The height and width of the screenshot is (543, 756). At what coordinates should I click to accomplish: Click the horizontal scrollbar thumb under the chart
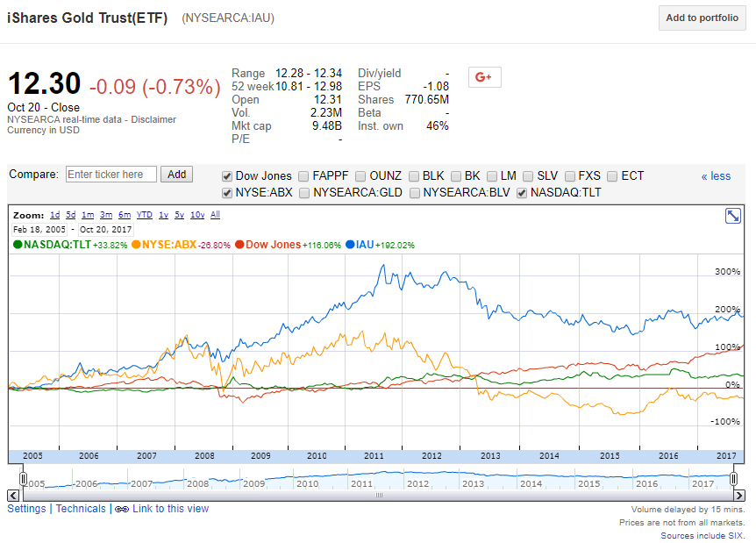click(379, 496)
